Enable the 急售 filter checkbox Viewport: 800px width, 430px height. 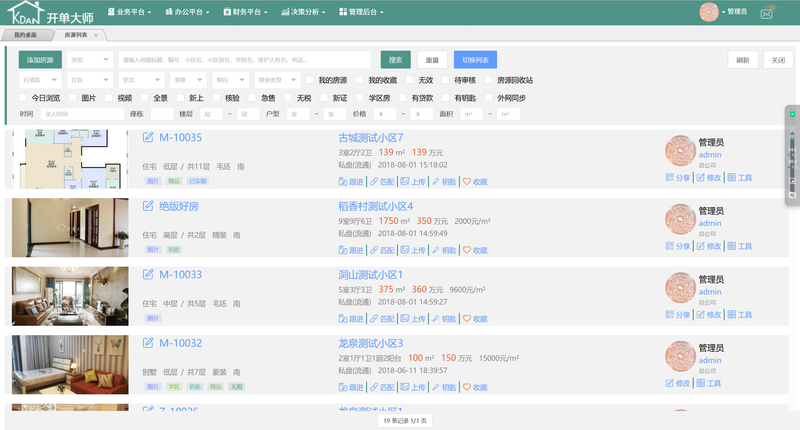252,98
